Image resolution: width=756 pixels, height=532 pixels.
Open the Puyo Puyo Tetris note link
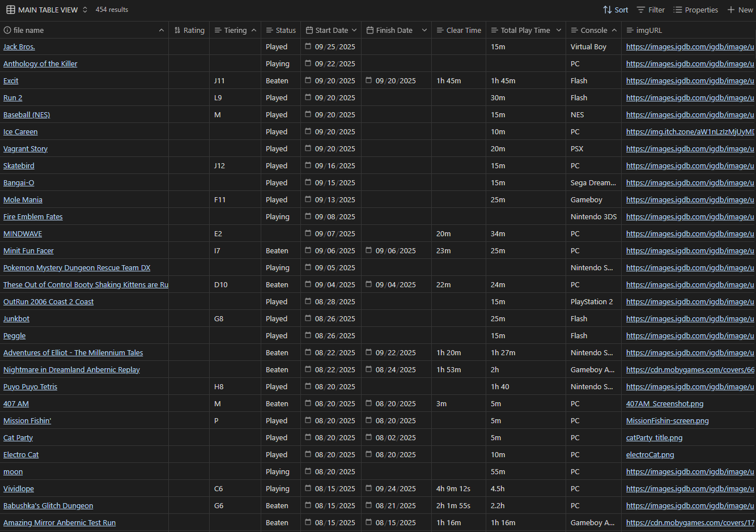coord(30,386)
